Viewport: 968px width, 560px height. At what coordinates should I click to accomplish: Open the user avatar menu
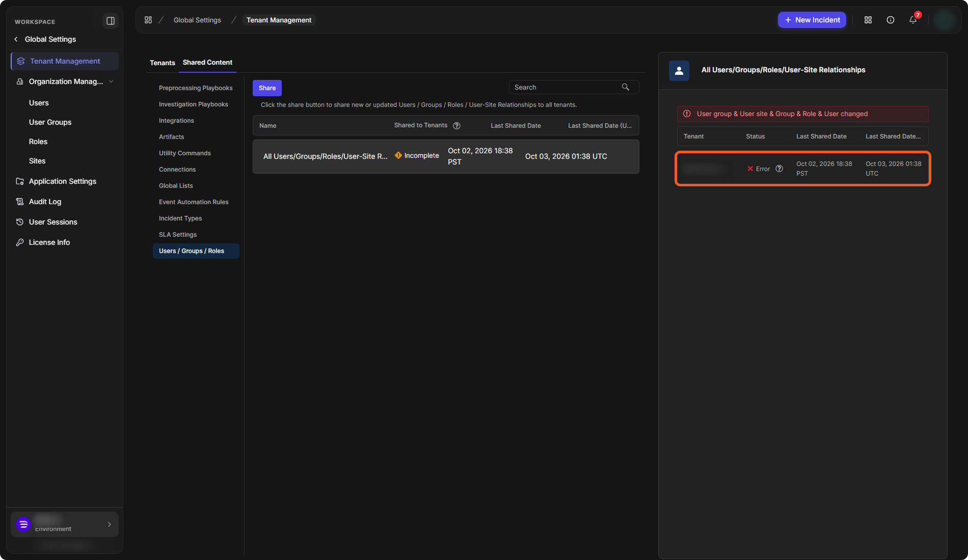click(x=945, y=20)
